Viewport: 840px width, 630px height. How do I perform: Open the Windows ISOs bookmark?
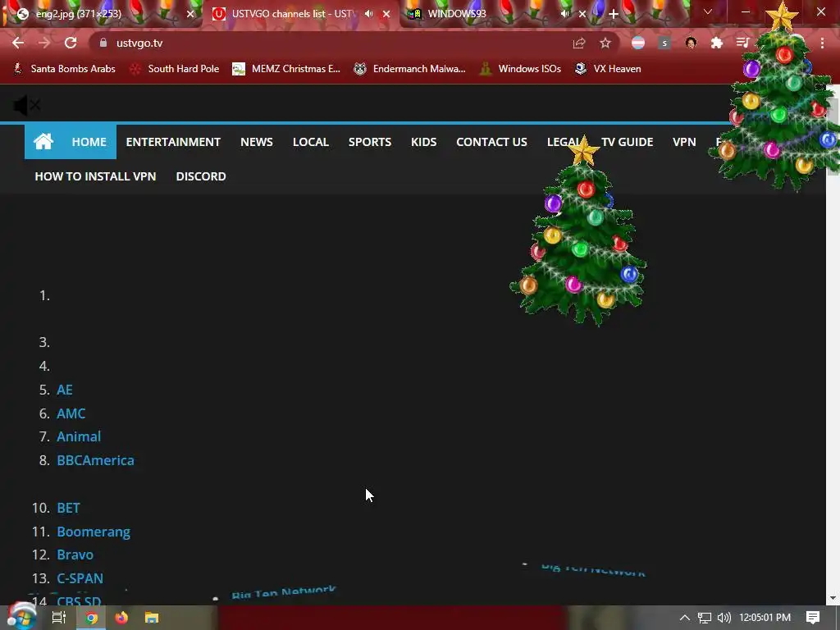click(520, 69)
